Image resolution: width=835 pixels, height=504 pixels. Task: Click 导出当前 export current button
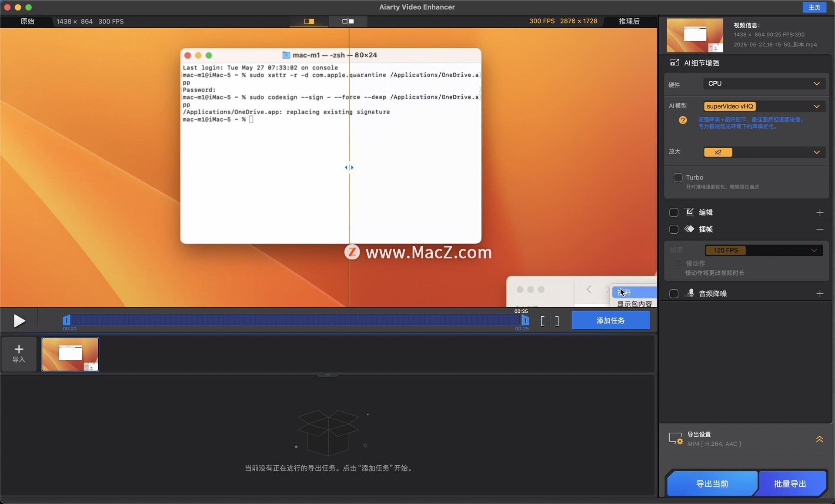712,484
